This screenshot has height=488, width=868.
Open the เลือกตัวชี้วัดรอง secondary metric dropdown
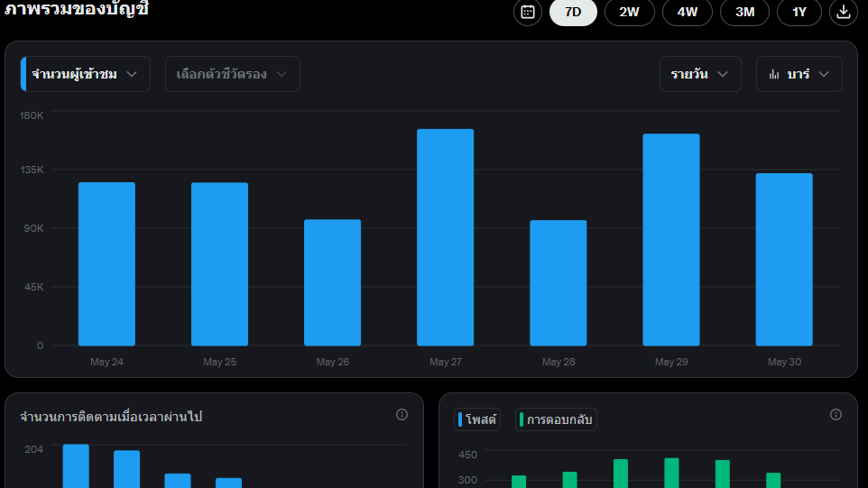pyautogui.click(x=233, y=74)
